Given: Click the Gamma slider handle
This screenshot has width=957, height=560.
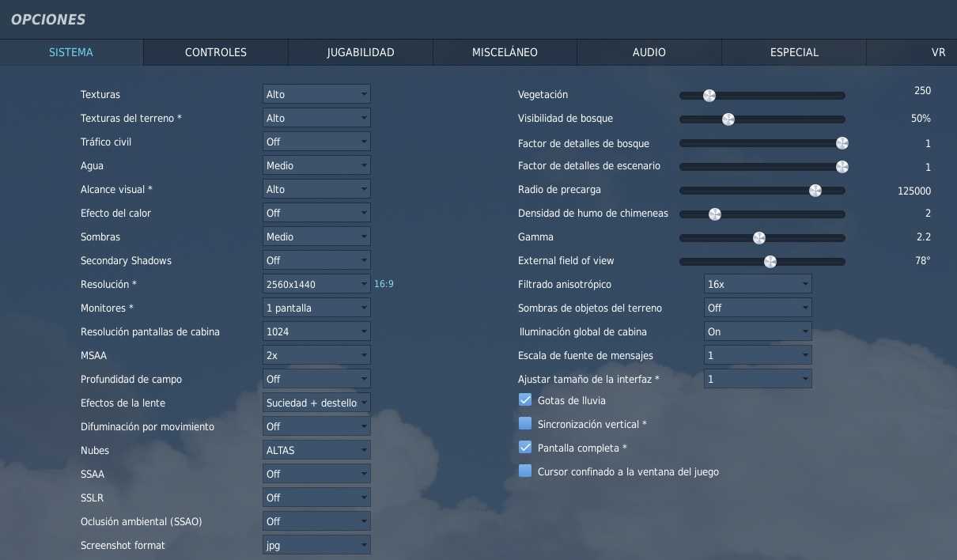Looking at the screenshot, I should [759, 238].
